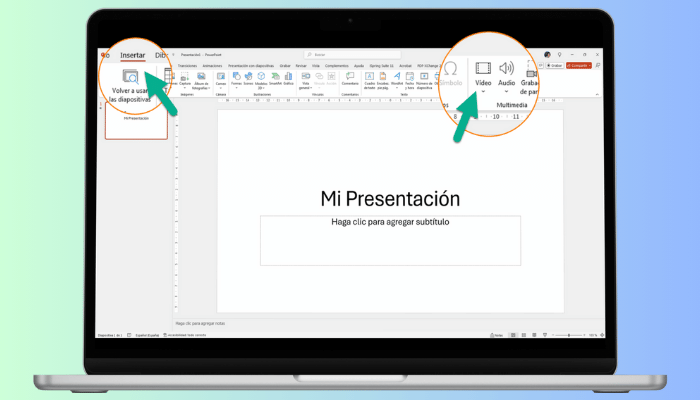700x400 pixels.
Task: Click the Accesibilidad status indicator
Action: (x=185, y=335)
